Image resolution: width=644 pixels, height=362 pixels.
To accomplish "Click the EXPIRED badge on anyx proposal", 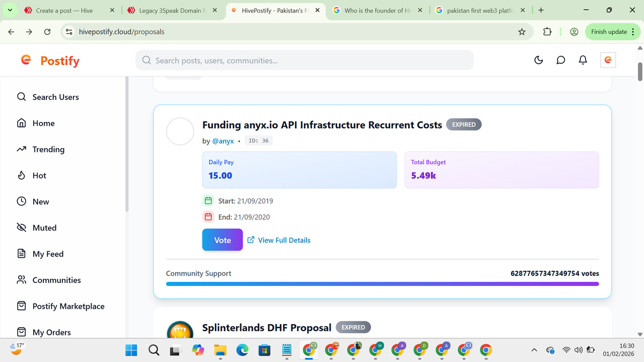I will pos(464,125).
